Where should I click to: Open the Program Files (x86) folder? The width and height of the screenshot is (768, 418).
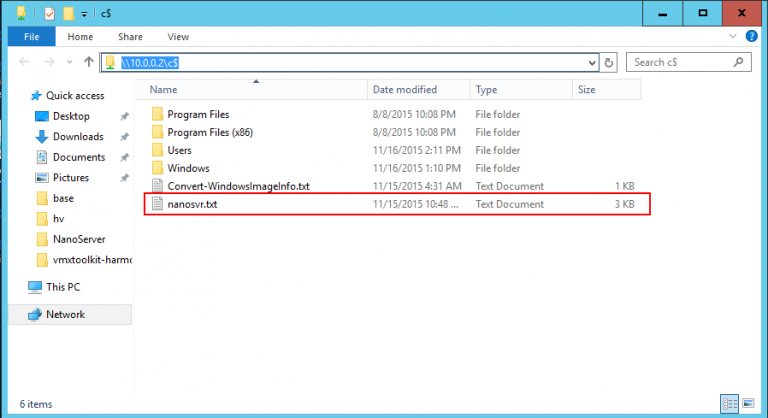click(x=211, y=132)
